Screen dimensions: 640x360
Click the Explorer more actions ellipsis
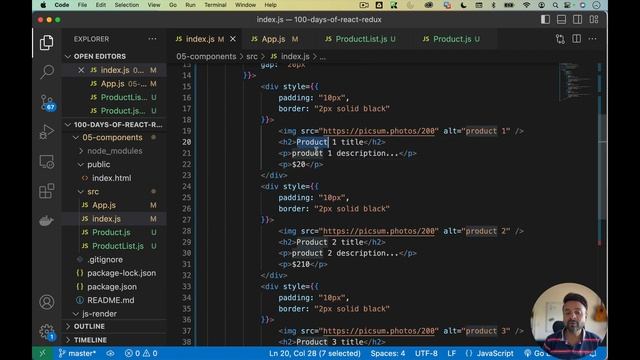pos(152,39)
